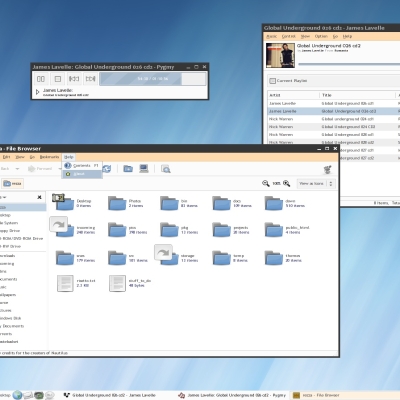Choose Contents from the Help menu

tap(82, 165)
